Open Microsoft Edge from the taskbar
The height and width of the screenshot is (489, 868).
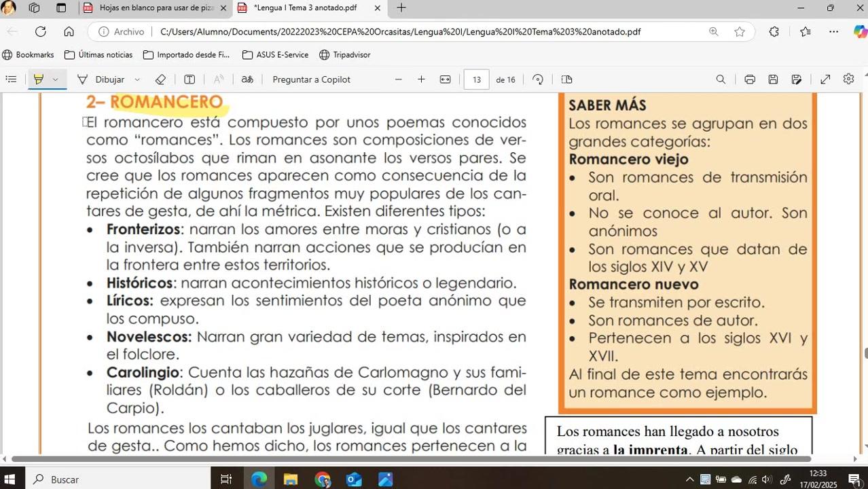click(x=259, y=479)
